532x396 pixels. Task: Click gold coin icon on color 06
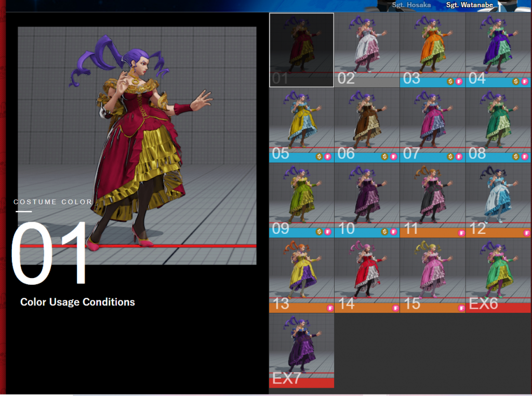[x=384, y=156]
